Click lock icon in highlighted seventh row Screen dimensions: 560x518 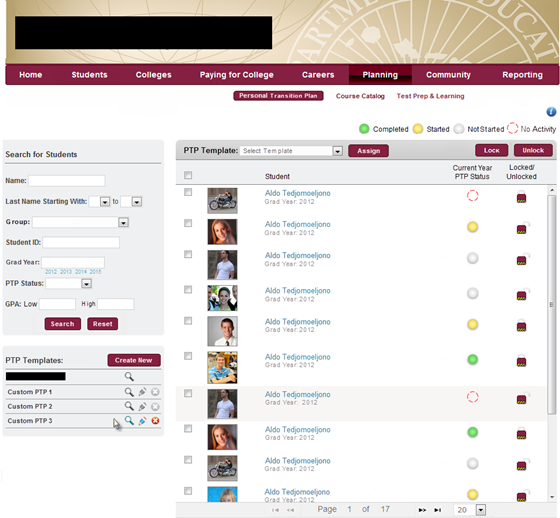(x=522, y=398)
